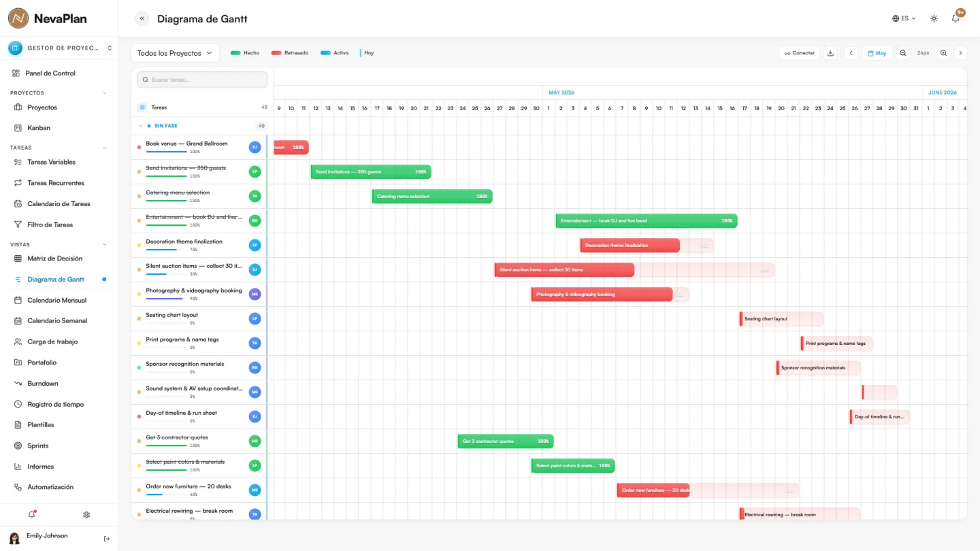Open notifications bell in header
Screen dimensions: 980x551
tap(955, 18)
